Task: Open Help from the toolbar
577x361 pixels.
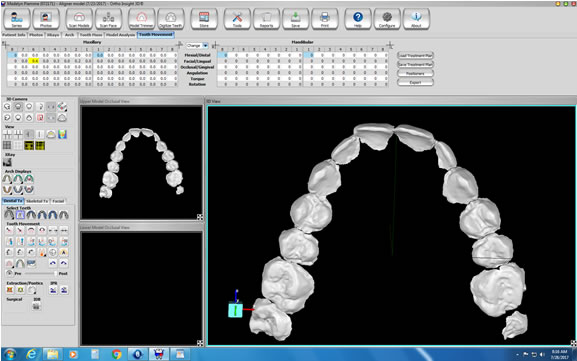Action: (x=358, y=19)
